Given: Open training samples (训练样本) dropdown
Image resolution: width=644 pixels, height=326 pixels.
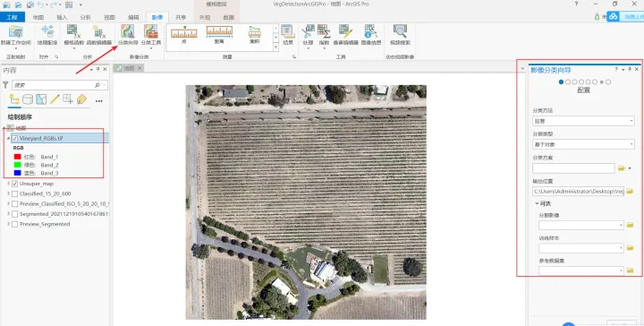Looking at the screenshot, I should point(581,248).
